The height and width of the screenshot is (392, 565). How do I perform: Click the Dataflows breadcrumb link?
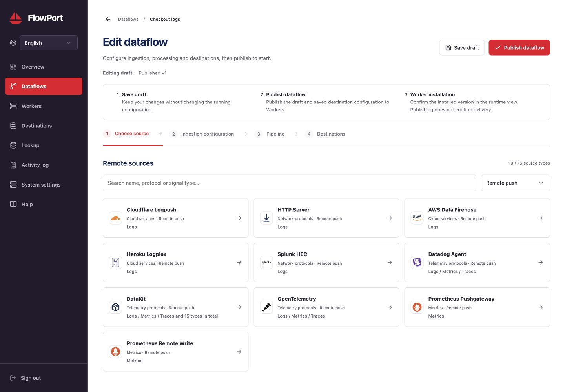coord(128,19)
